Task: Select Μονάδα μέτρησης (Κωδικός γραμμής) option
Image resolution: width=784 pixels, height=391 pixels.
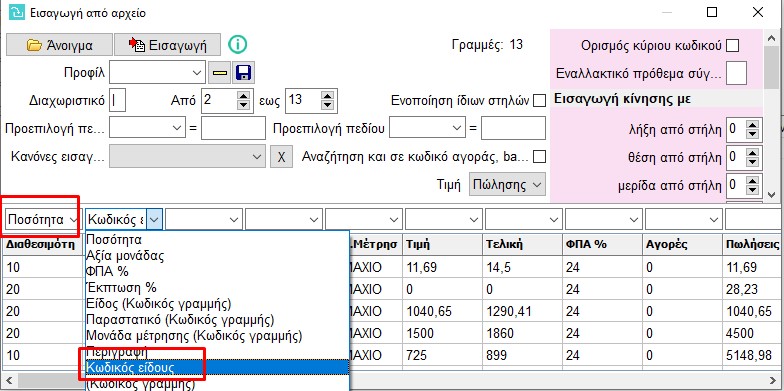Action: click(218, 335)
